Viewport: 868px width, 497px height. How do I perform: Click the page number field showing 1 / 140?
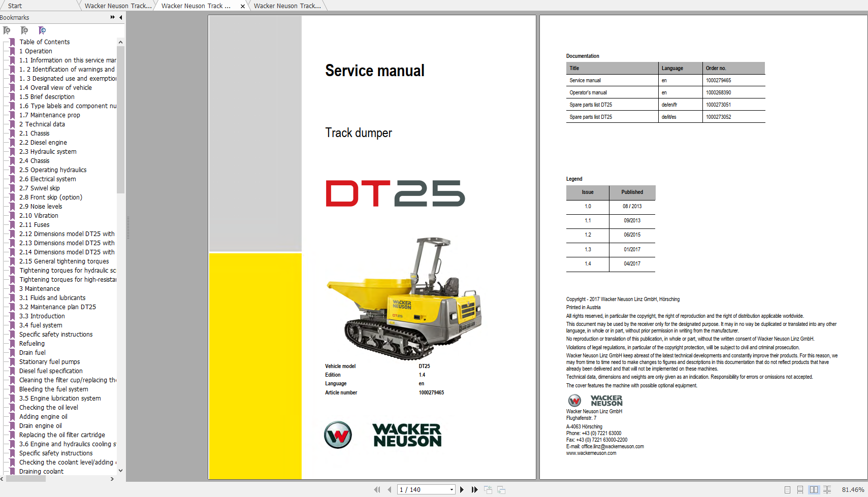(x=423, y=489)
